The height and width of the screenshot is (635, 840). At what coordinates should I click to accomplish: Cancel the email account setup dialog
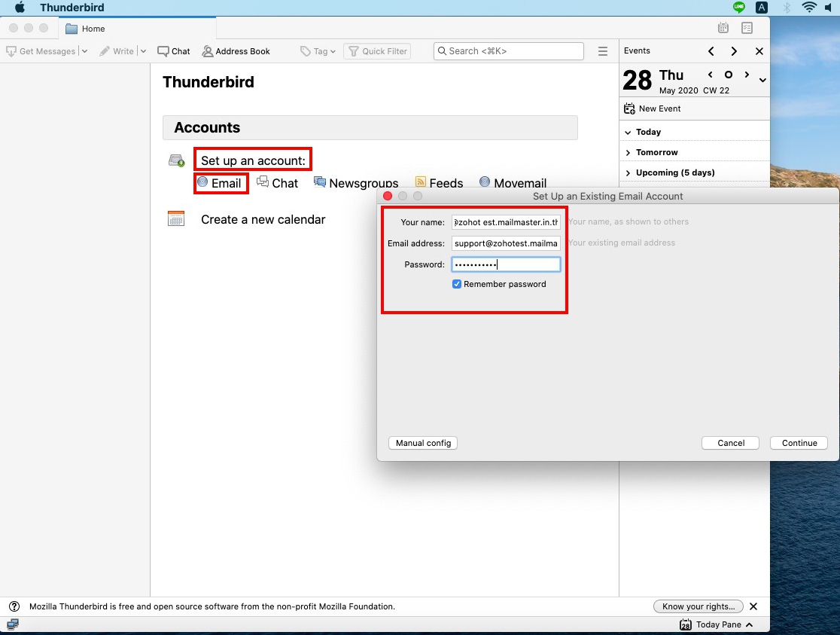click(x=731, y=443)
